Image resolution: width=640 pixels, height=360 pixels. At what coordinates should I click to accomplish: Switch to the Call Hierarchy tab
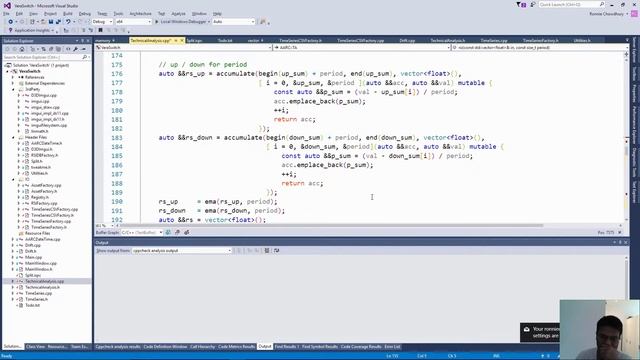(202, 347)
